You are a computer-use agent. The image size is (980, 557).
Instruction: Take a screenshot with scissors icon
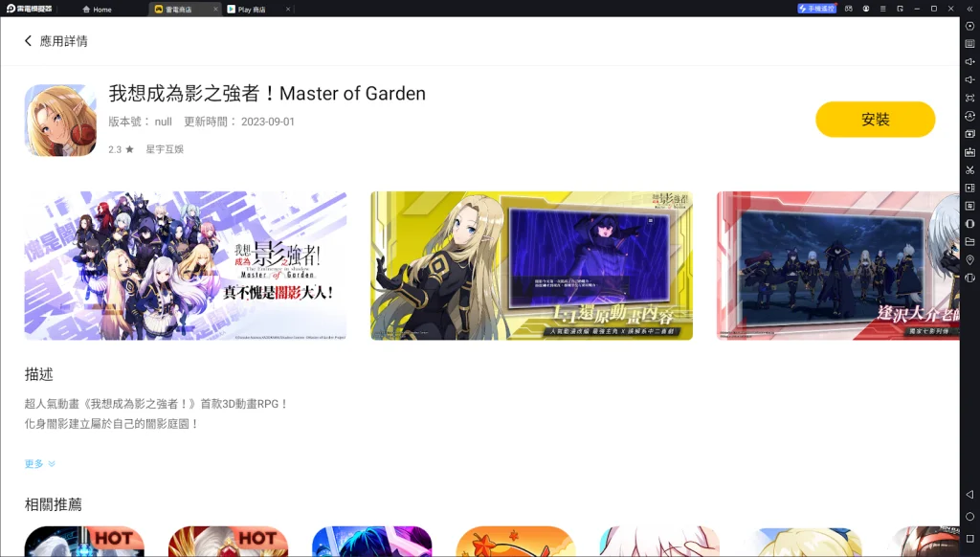tap(969, 170)
